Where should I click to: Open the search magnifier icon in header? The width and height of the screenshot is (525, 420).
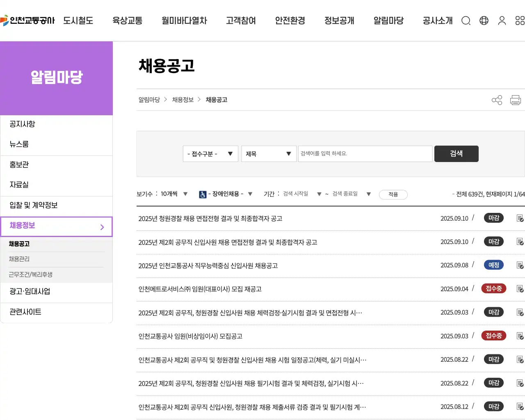pos(466,21)
